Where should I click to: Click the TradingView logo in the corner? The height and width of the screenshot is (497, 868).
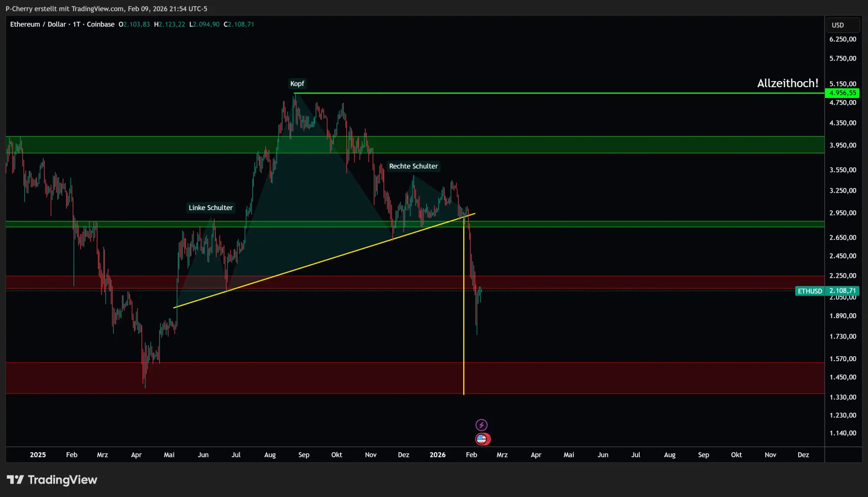click(52, 480)
